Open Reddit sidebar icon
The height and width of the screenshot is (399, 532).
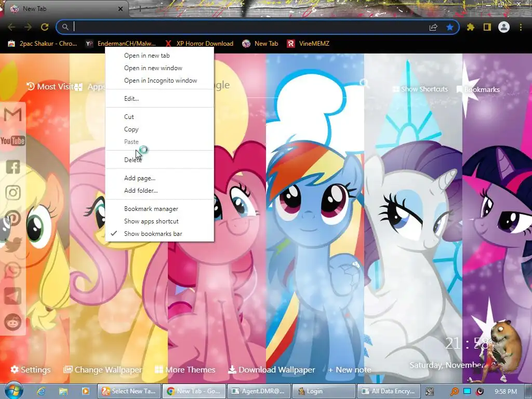pos(13,322)
